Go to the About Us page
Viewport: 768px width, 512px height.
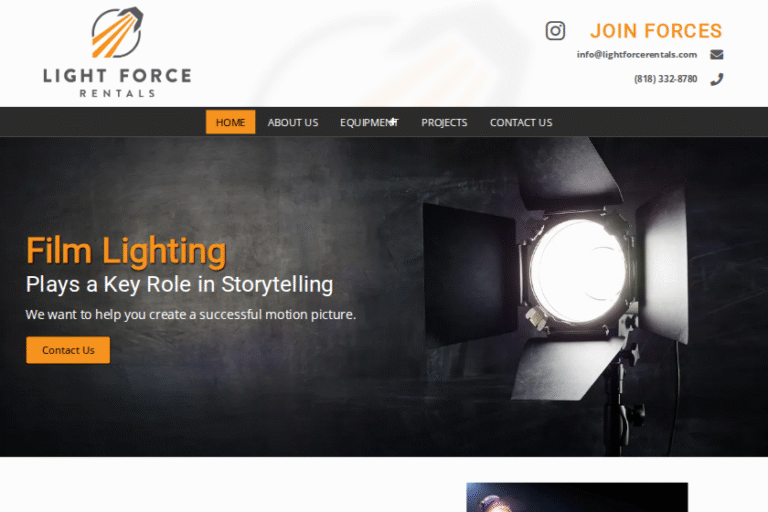[293, 122]
